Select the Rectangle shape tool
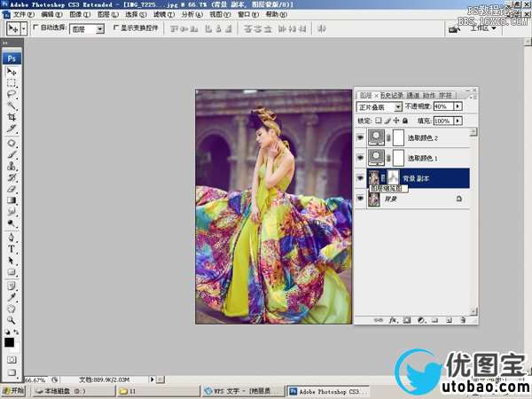 (x=12, y=272)
